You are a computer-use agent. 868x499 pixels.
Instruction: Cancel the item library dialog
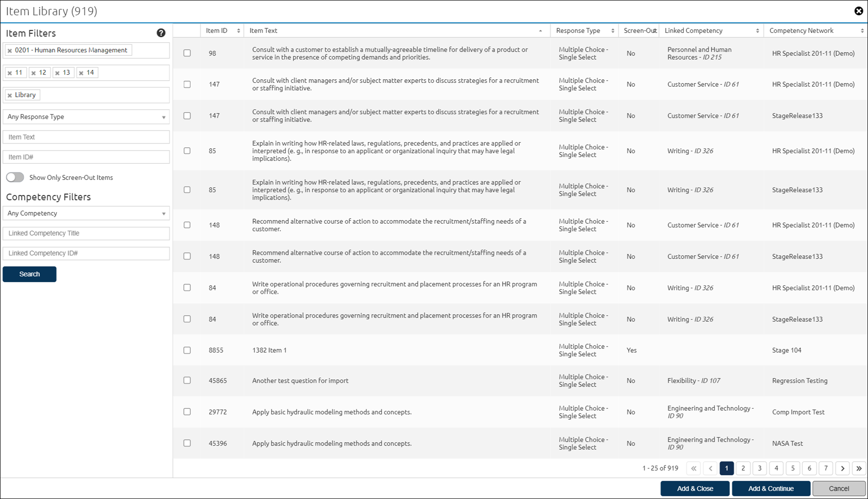pos(839,488)
